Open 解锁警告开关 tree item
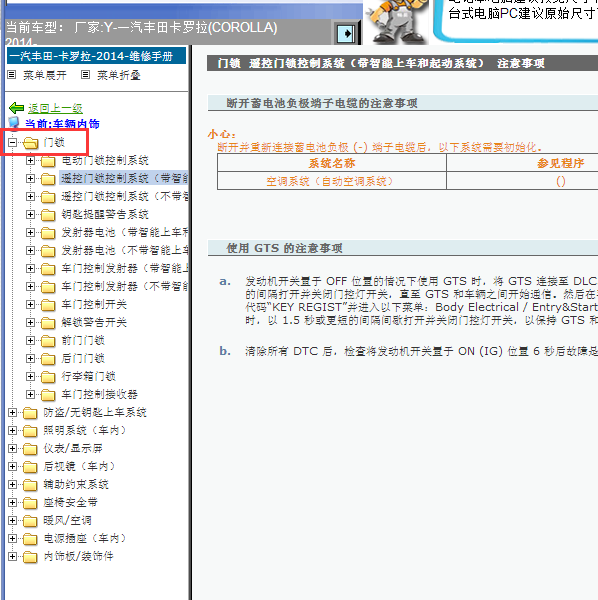This screenshot has width=598, height=600. pos(94,322)
